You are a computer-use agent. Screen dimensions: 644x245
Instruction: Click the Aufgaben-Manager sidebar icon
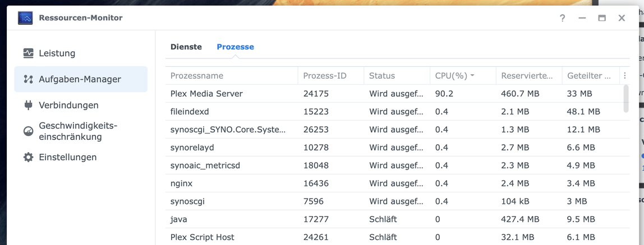[28, 79]
